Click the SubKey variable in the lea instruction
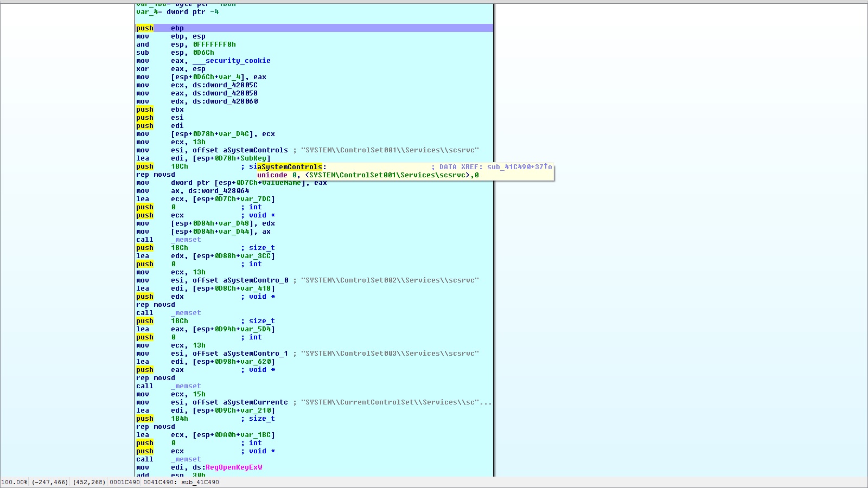This screenshot has height=488, width=868. click(x=253, y=158)
